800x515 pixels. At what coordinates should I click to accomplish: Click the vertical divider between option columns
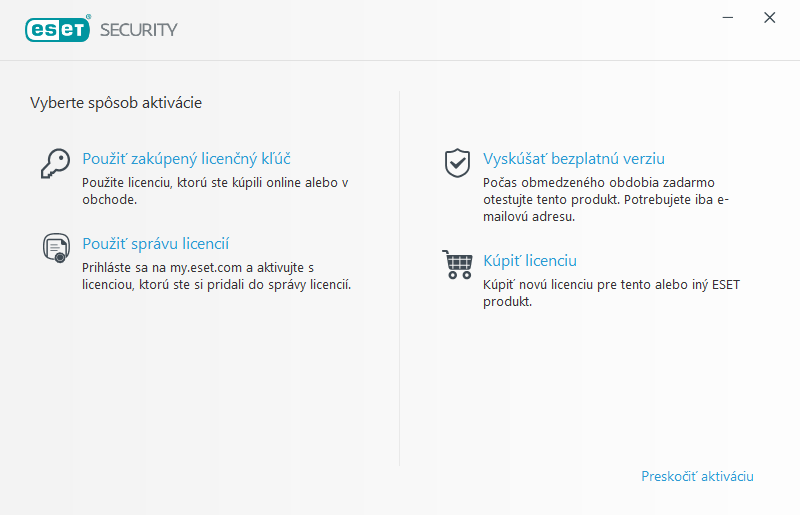click(x=400, y=280)
